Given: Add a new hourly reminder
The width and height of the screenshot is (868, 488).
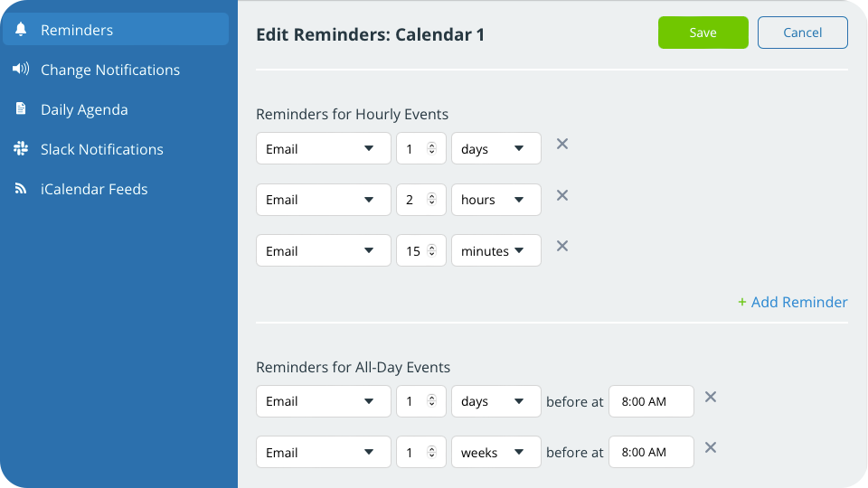Looking at the screenshot, I should [x=793, y=302].
